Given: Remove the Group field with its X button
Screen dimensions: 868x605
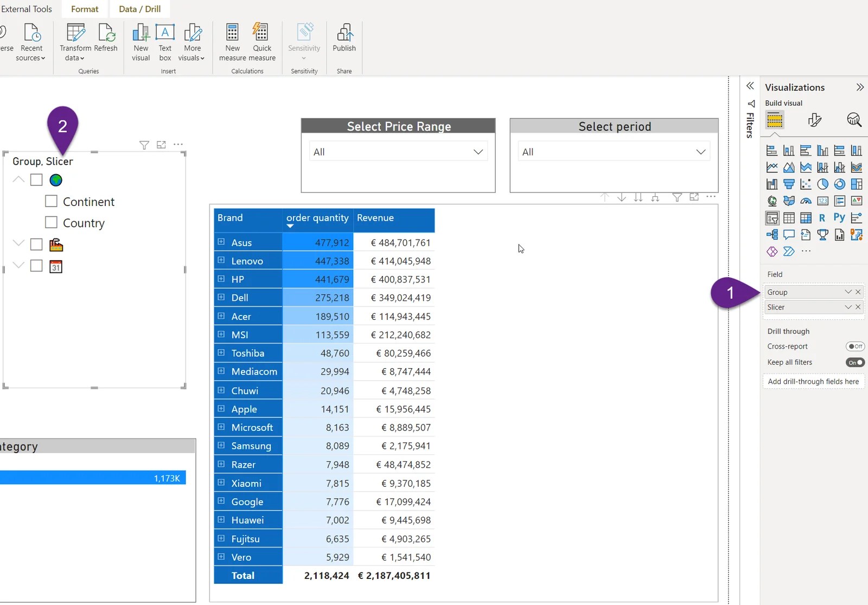Looking at the screenshot, I should [x=858, y=292].
